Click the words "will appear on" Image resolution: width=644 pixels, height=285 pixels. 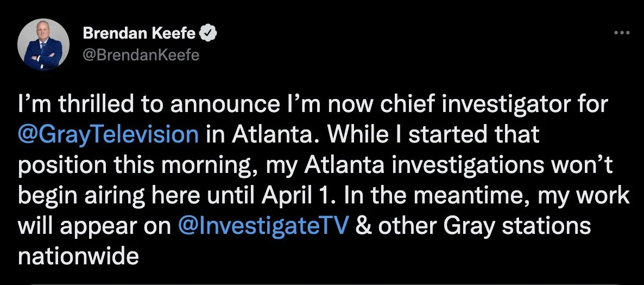pos(94,227)
